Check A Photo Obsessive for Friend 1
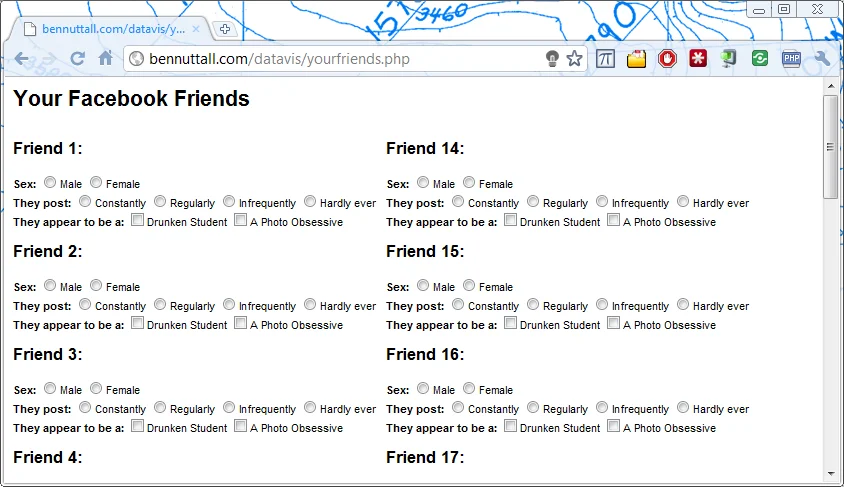The height and width of the screenshot is (487, 844). click(x=241, y=220)
